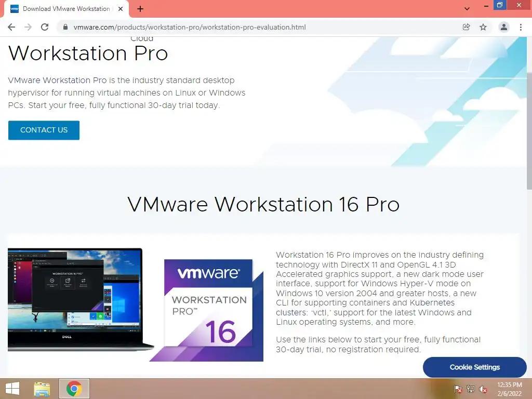Click the VMware Workstation Pro 16 box image
The image size is (532, 399).
click(207, 310)
